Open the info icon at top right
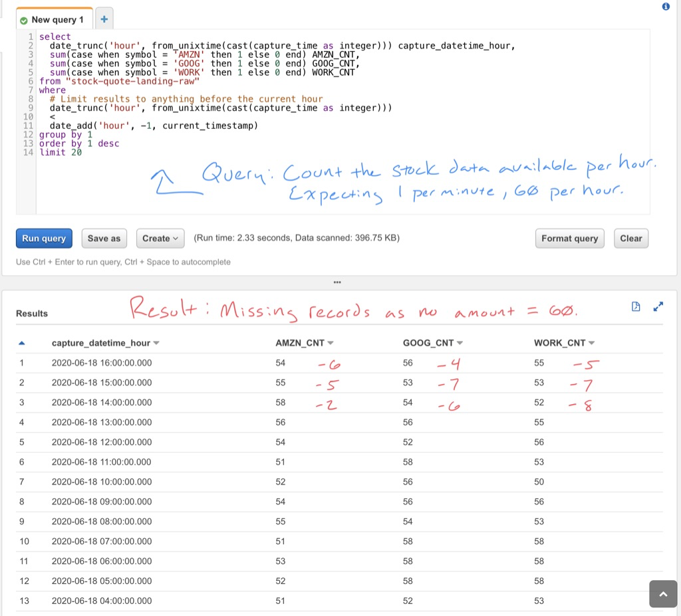The height and width of the screenshot is (616, 681). (x=666, y=6)
